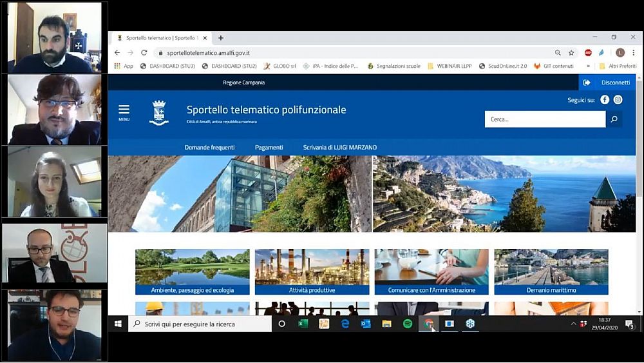
Task: Open the Windows Start button
Action: point(118,324)
